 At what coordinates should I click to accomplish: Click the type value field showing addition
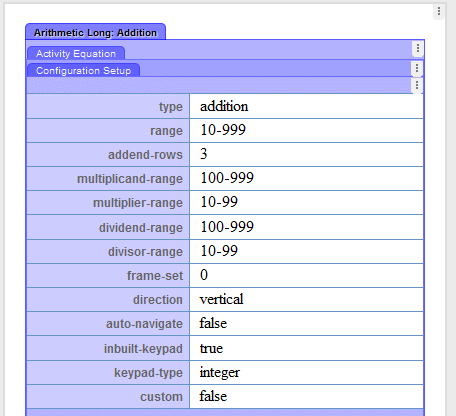tap(306, 106)
